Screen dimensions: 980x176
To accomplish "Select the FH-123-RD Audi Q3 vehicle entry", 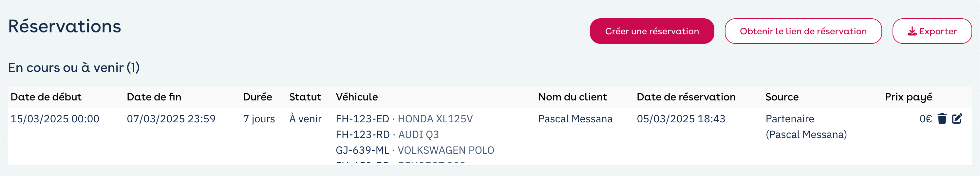I will [387, 134].
